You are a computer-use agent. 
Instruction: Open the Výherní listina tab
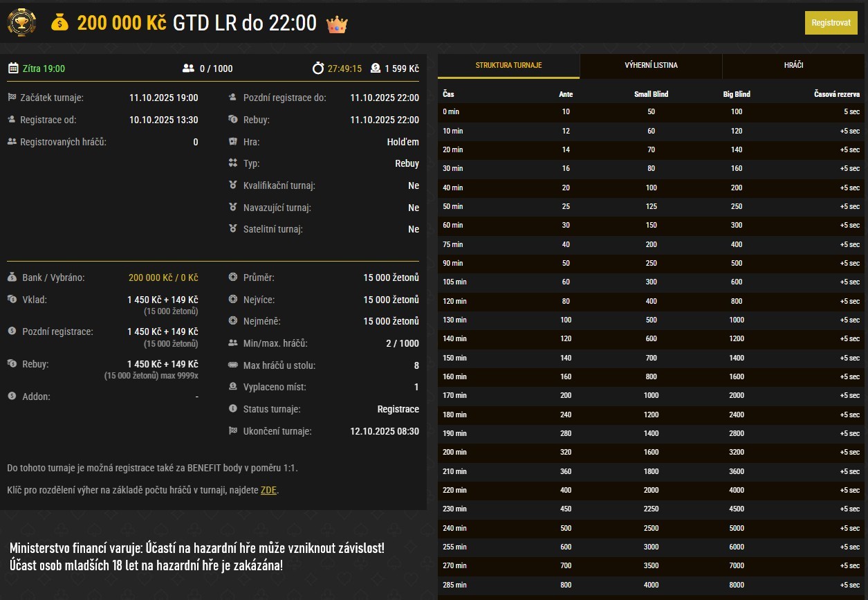651,66
